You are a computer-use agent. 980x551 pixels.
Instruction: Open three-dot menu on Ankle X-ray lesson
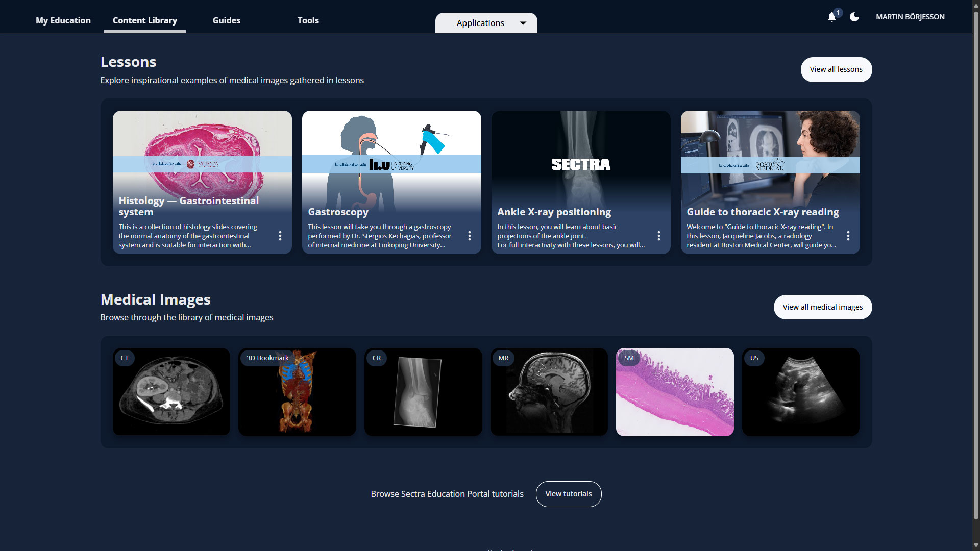[659, 236]
